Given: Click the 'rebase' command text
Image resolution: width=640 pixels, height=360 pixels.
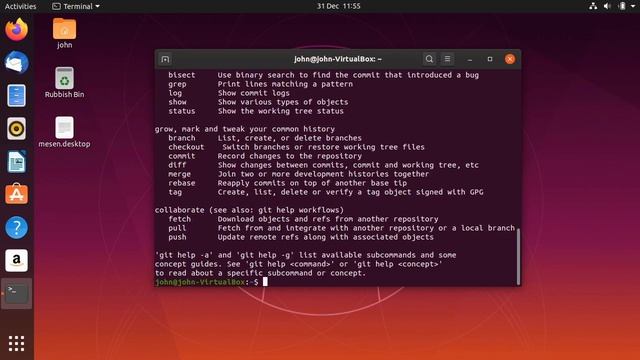Looking at the screenshot, I should tap(182, 183).
